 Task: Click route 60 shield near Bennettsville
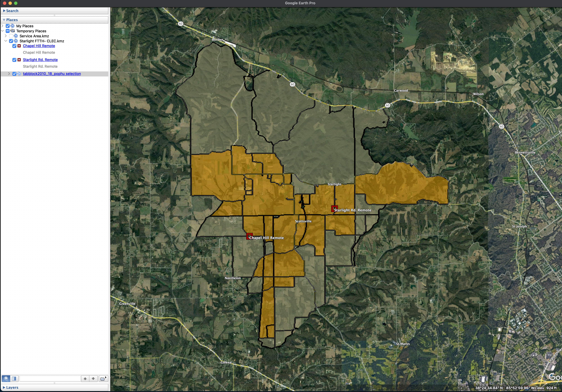502,126
